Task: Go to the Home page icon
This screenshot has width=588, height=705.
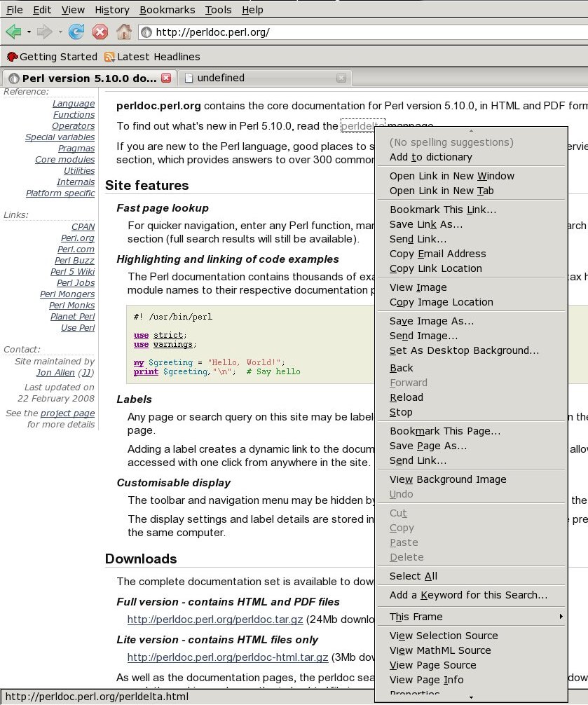Action: [x=123, y=32]
